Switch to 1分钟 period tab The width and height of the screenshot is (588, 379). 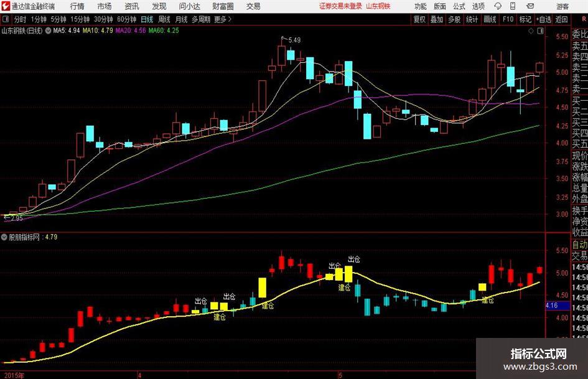pos(39,19)
